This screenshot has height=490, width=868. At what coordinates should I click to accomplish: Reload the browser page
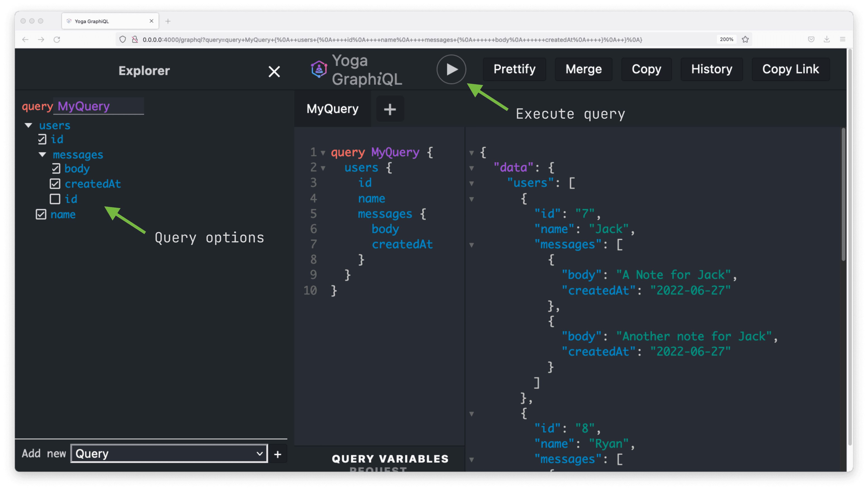coord(57,40)
